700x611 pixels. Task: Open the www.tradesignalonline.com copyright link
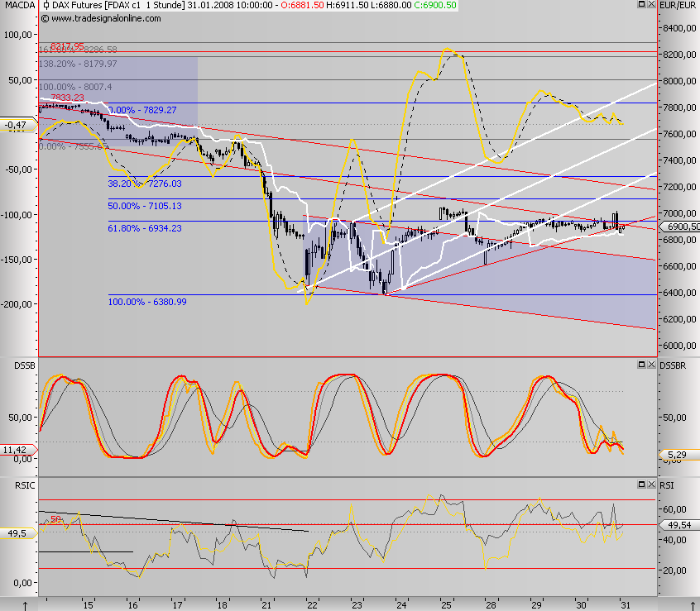tap(100, 19)
